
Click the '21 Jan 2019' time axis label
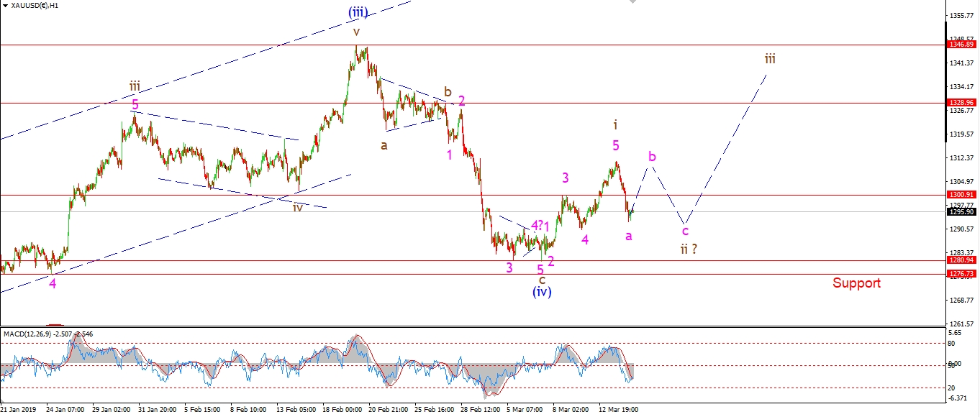point(19,410)
